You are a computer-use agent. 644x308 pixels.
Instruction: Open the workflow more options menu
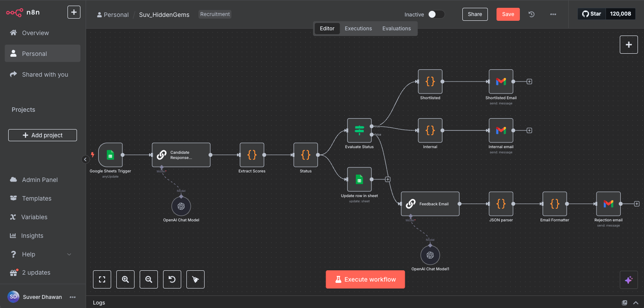[553, 14]
